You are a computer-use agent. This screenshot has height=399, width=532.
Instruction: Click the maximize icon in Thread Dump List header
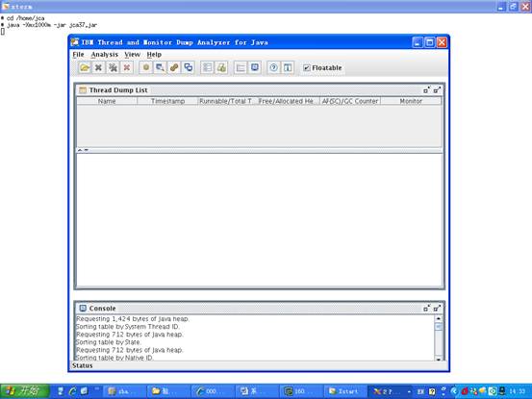(x=437, y=90)
